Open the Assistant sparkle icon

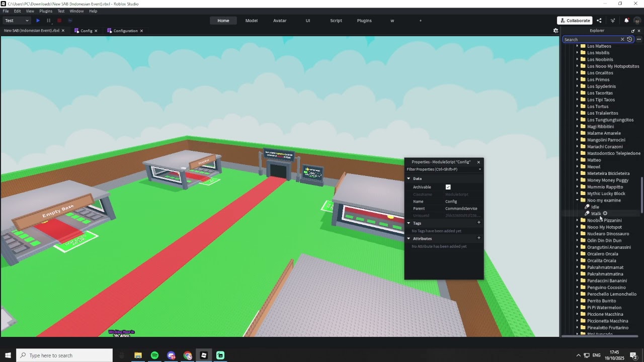[613, 21]
